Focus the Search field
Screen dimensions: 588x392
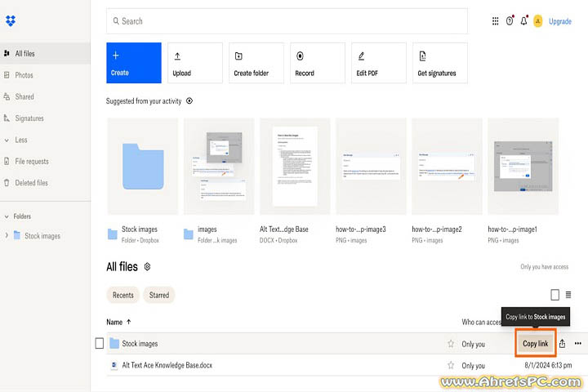pos(287,21)
